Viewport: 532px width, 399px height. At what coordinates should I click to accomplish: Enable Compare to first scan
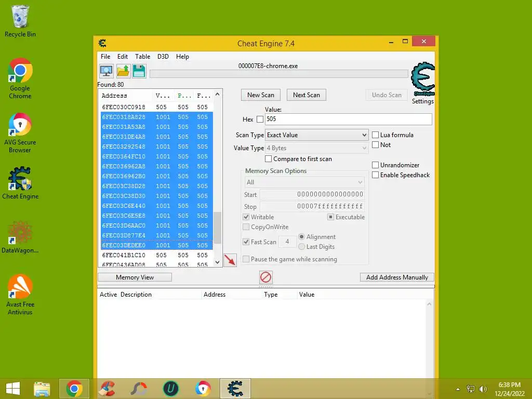(269, 159)
